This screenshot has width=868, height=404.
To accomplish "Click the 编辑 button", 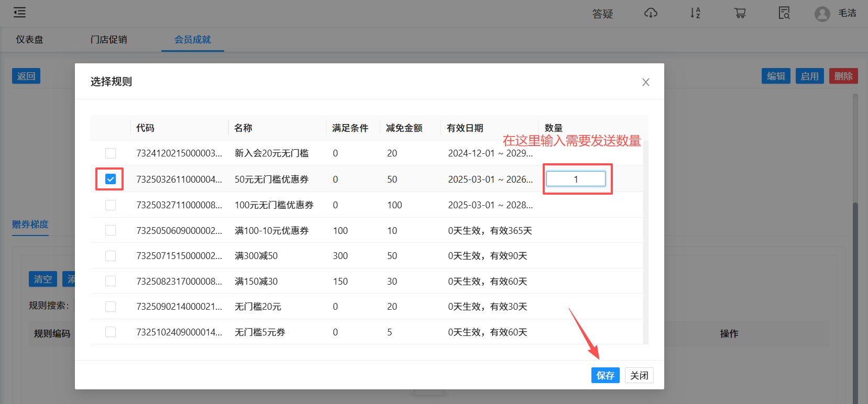I will click(x=776, y=76).
